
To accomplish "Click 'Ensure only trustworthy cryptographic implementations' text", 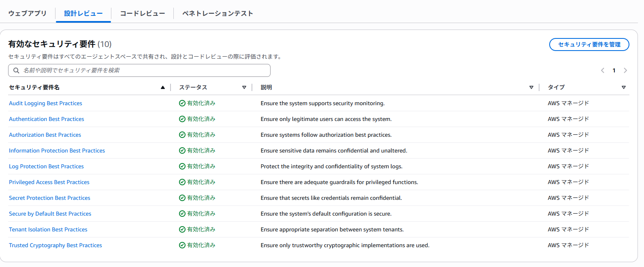I will point(345,245).
